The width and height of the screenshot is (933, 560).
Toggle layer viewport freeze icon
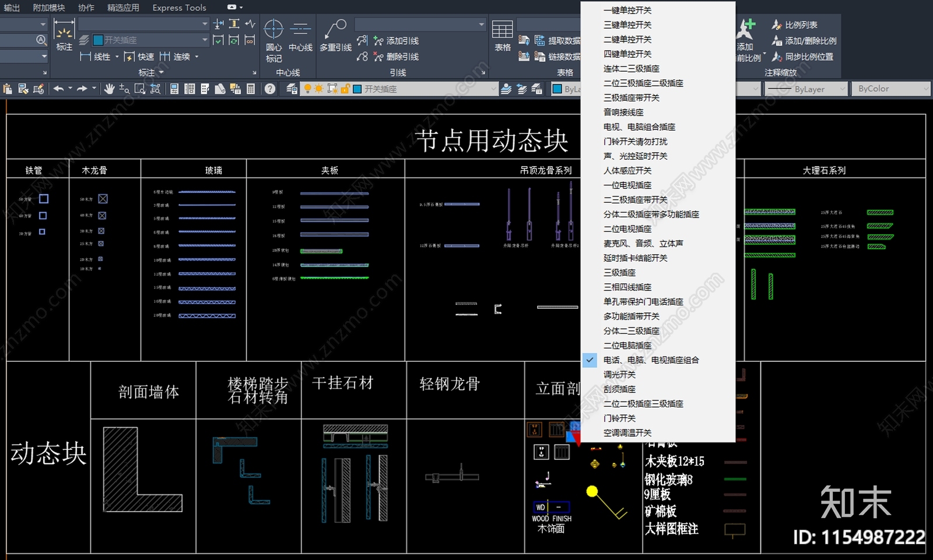tap(332, 89)
